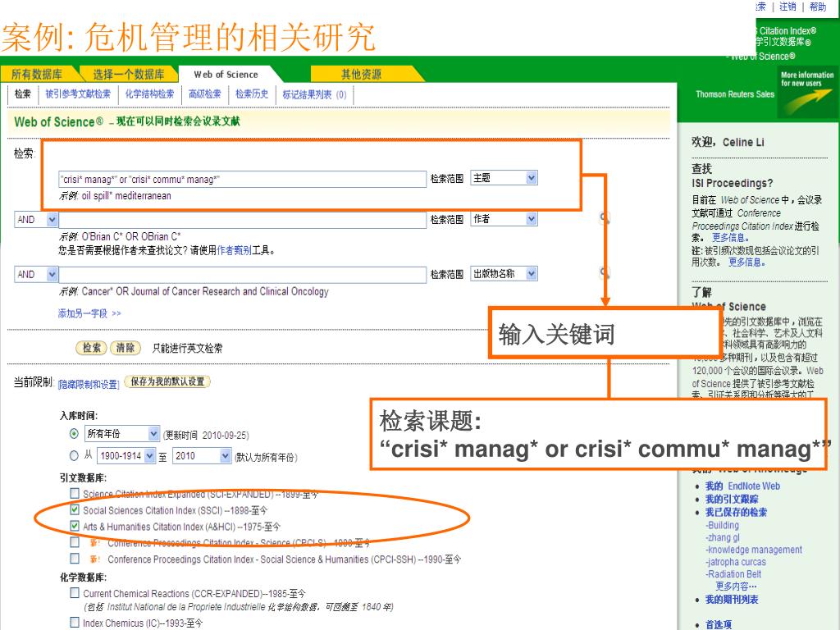Open the 所有数据库 tab
Screen dimensions: 840x630
(x=37, y=74)
